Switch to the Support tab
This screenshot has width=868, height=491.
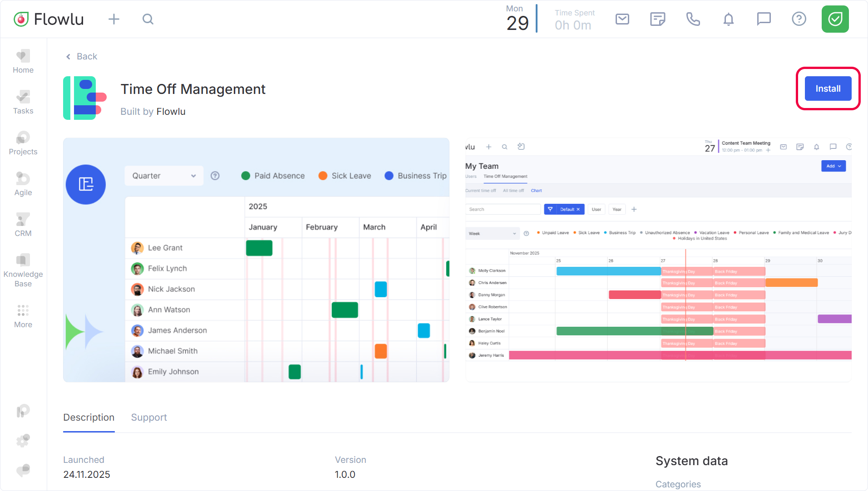click(x=149, y=417)
